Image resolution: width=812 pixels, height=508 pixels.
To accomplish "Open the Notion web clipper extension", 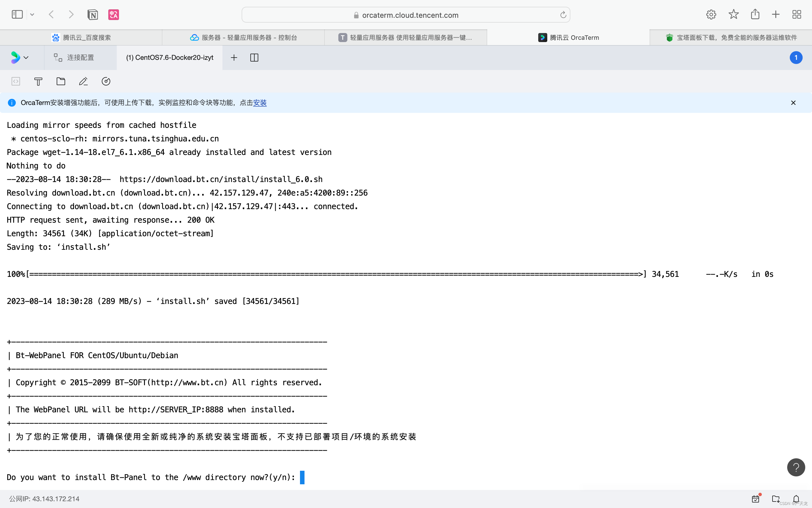I will pos(92,15).
